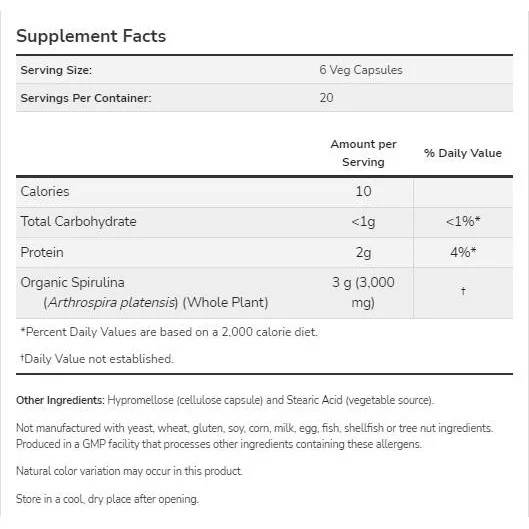Viewport: 529px width, 529px height.
Task: Click the Store in a cool, dry place text
Action: [107, 499]
